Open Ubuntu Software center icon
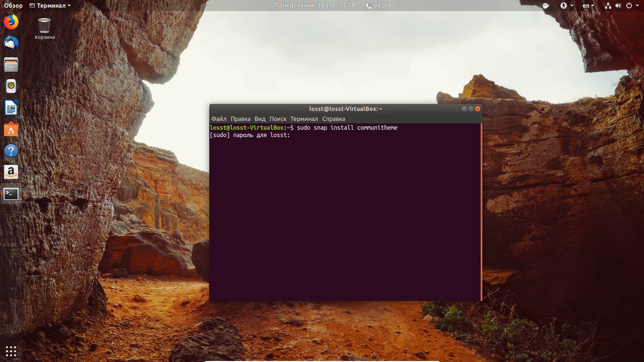The width and height of the screenshot is (644, 362). point(11,129)
